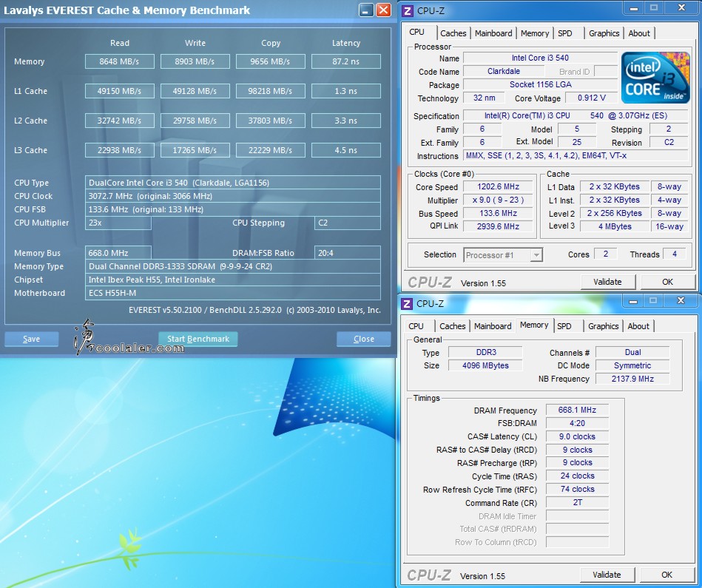
Task: Click the Intel Core i3 inside logo badge
Action: pyautogui.click(x=655, y=78)
